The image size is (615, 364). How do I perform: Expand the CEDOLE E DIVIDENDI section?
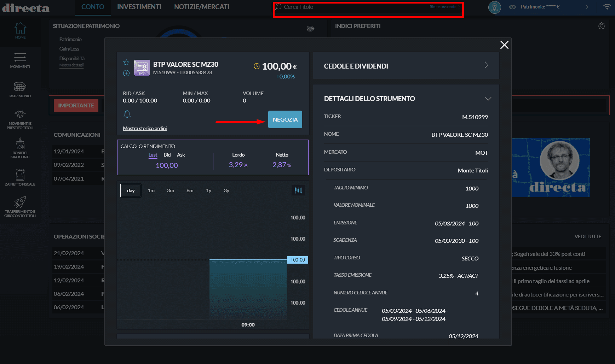(x=486, y=65)
